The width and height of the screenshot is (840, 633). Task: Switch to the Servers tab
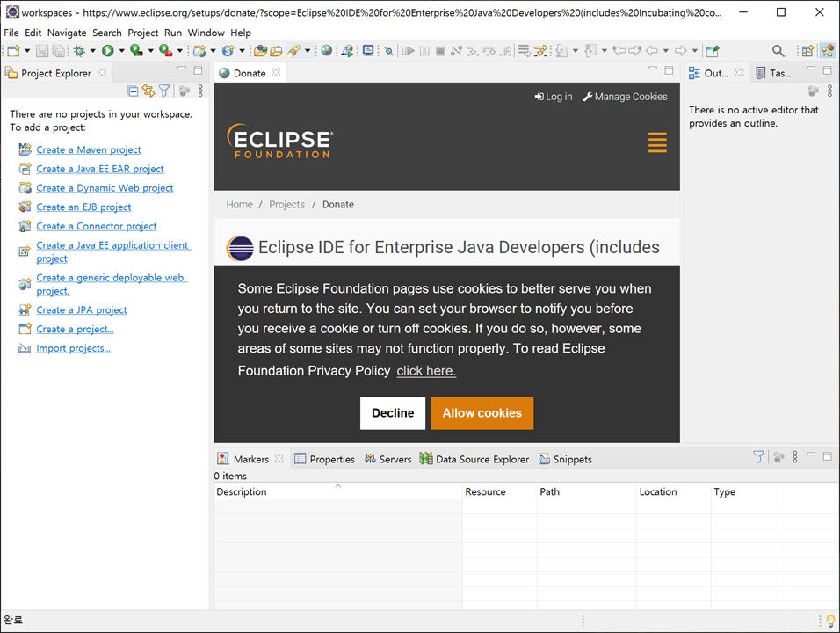pyautogui.click(x=387, y=459)
